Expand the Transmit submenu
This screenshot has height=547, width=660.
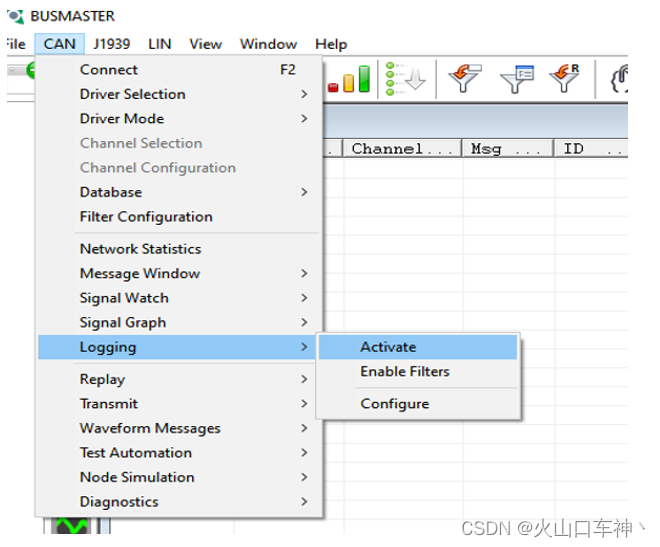pyautogui.click(x=179, y=403)
